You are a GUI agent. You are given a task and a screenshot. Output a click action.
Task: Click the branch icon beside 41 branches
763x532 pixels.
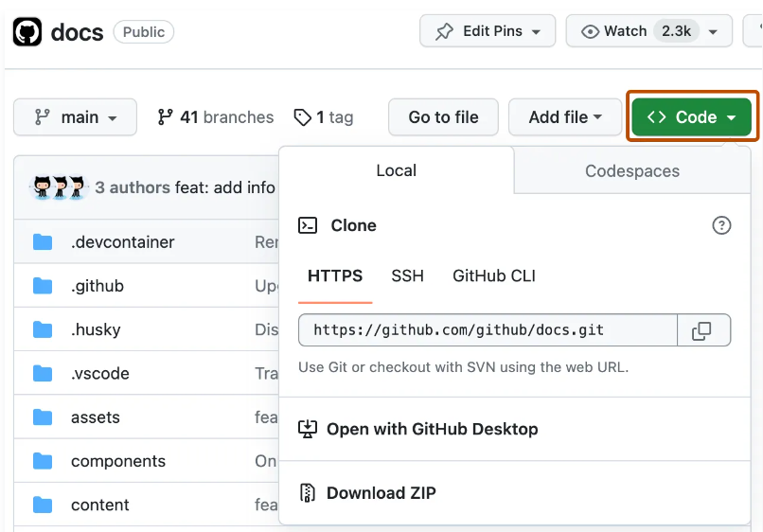coord(165,116)
